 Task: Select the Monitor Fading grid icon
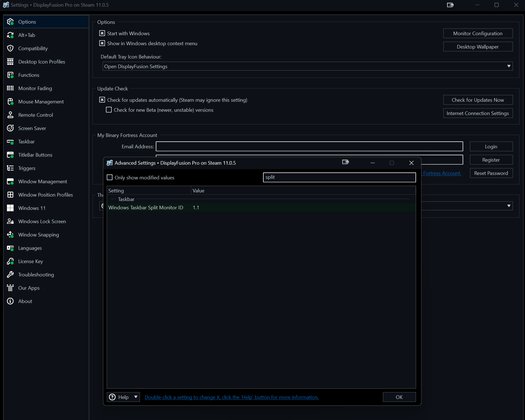[10, 88]
